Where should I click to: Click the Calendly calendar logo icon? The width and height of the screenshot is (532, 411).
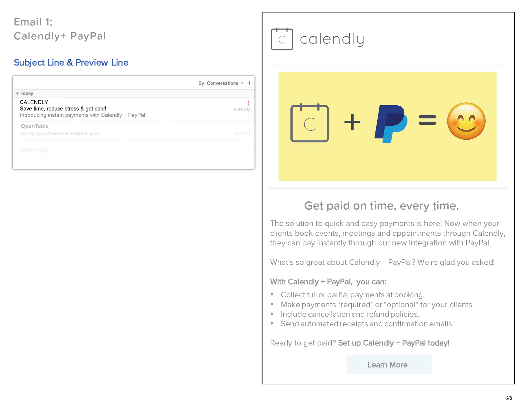(x=282, y=39)
